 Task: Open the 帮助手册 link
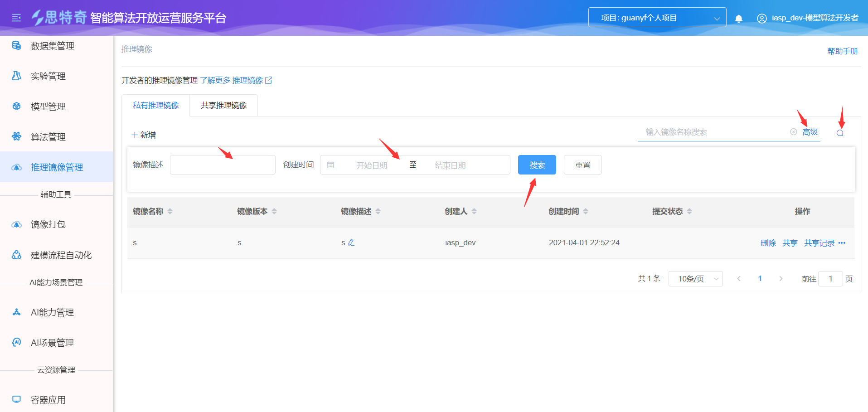(842, 51)
